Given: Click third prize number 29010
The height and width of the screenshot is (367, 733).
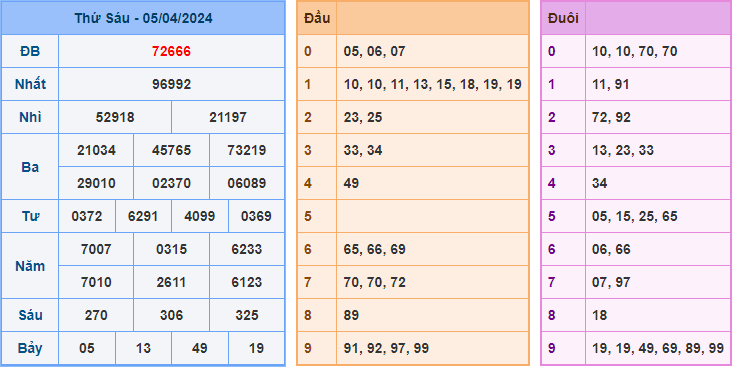Looking at the screenshot, I should pos(96,183).
